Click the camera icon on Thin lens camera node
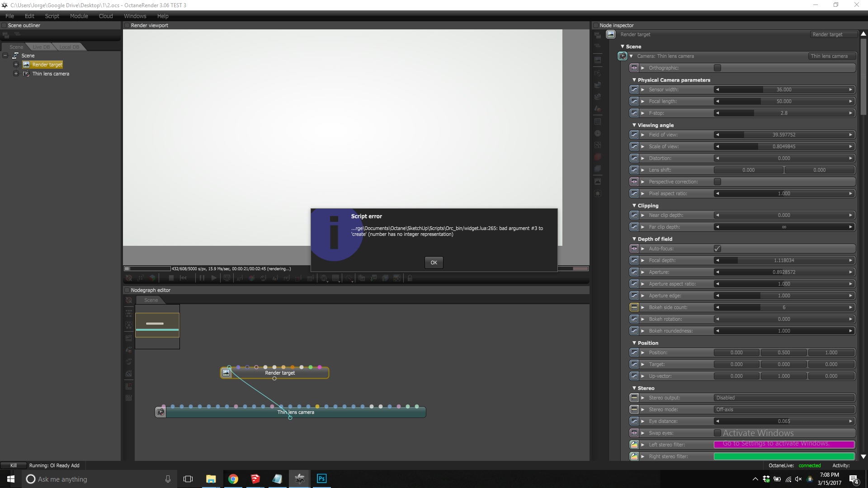 click(x=160, y=412)
